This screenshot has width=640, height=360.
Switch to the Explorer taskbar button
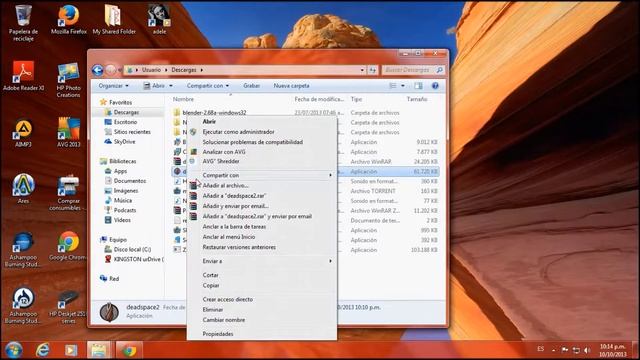click(98, 350)
